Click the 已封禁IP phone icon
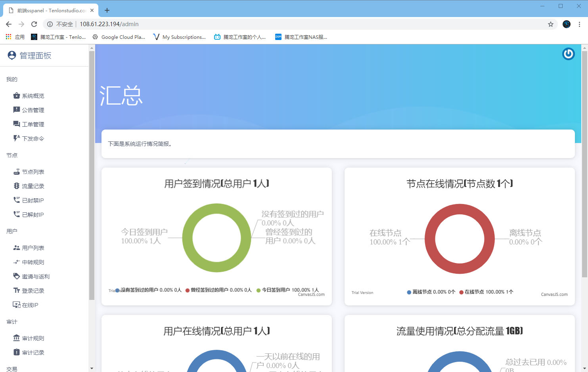Viewport: 588px width, 372px height. (17, 200)
